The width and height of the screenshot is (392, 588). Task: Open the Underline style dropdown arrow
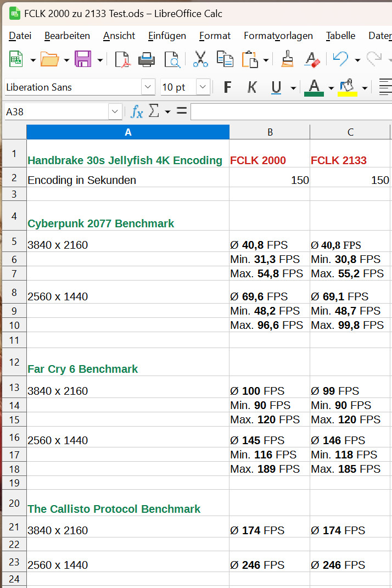293,88
